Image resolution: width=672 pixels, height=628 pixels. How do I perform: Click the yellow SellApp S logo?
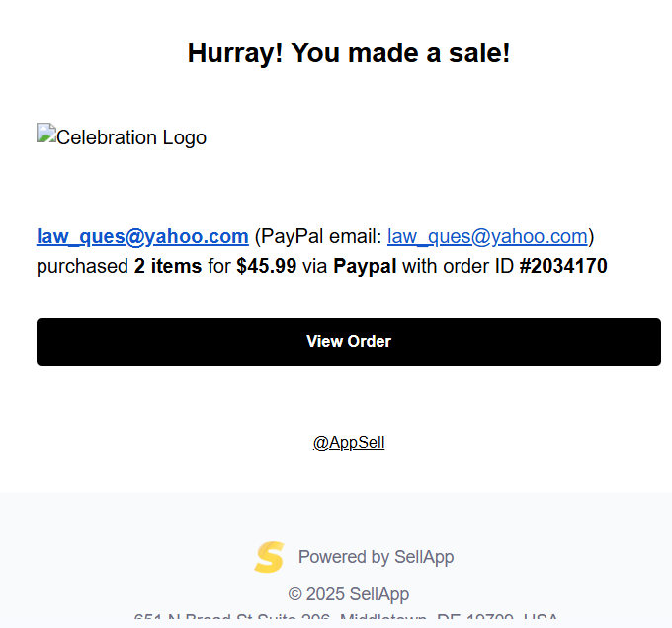[269, 557]
